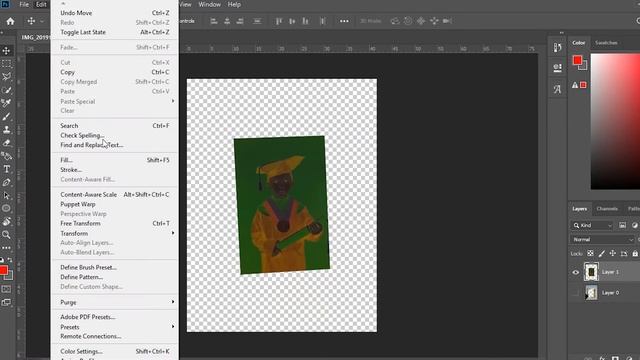This screenshot has width=640, height=360.
Task: Open the Window menu
Action: (x=209, y=4)
